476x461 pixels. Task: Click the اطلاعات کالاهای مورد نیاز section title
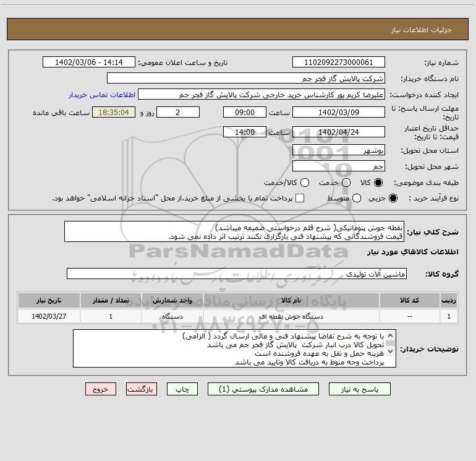pyautogui.click(x=413, y=252)
